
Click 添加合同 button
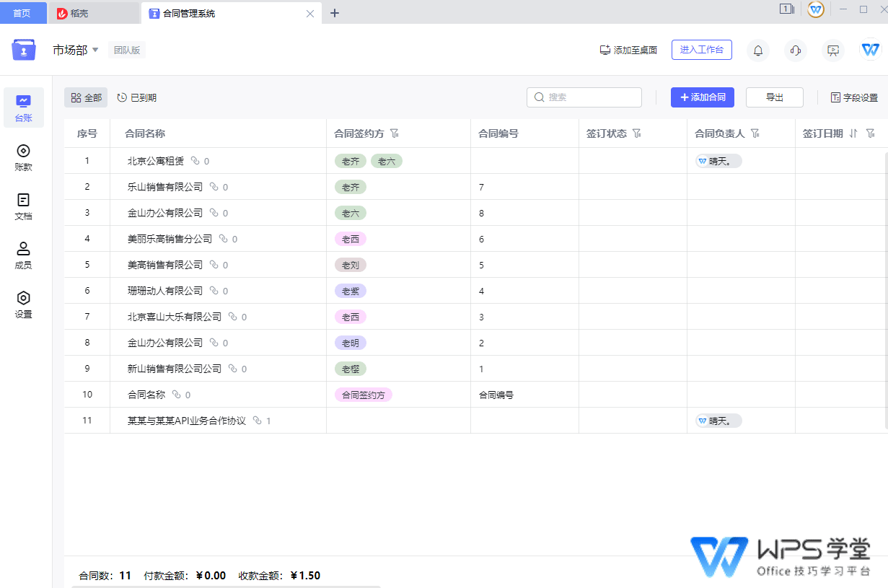click(703, 97)
